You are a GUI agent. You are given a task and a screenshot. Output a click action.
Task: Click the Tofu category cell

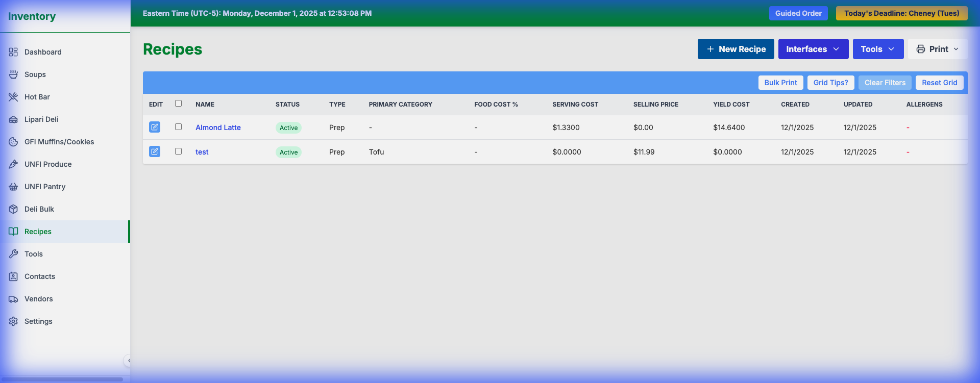pos(377,152)
